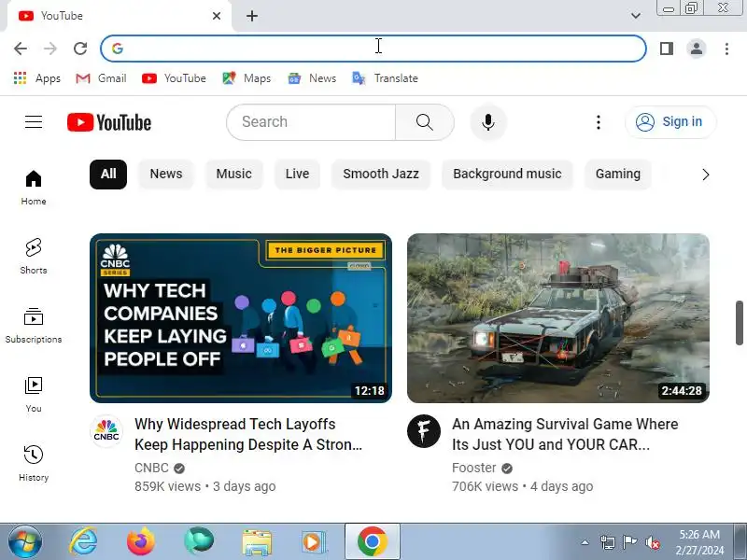Open the Chrome three-dot menu
The height and width of the screenshot is (560, 747).
[x=726, y=49]
